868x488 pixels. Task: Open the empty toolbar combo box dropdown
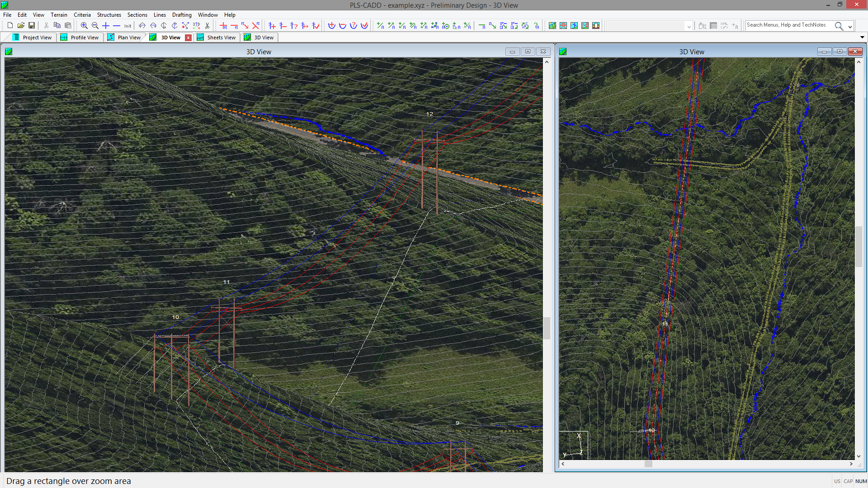pyautogui.click(x=689, y=26)
